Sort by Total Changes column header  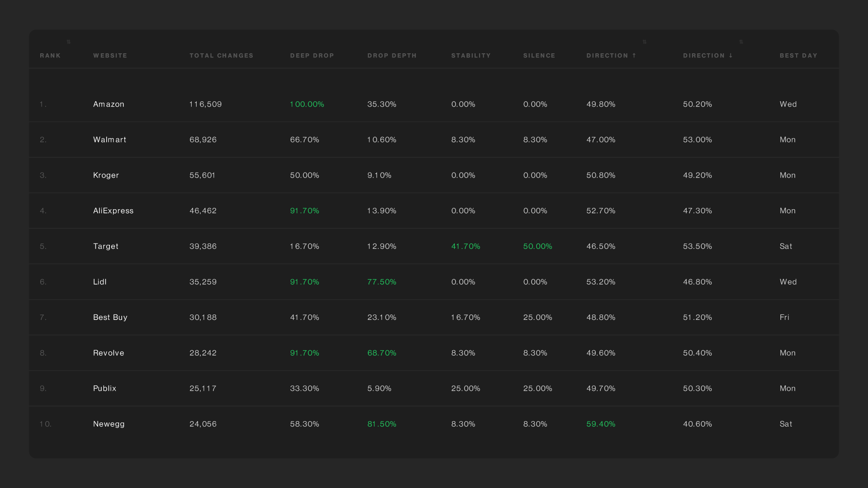point(221,56)
